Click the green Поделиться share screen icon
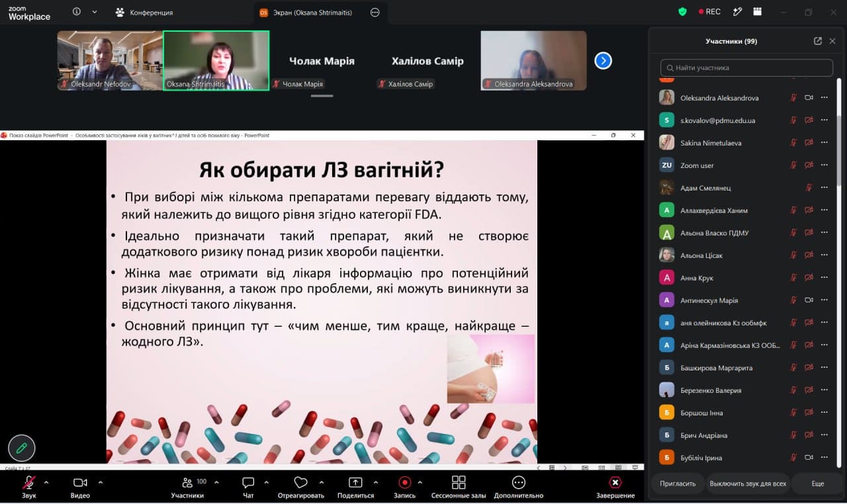This screenshot has width=847, height=504. coord(355,482)
